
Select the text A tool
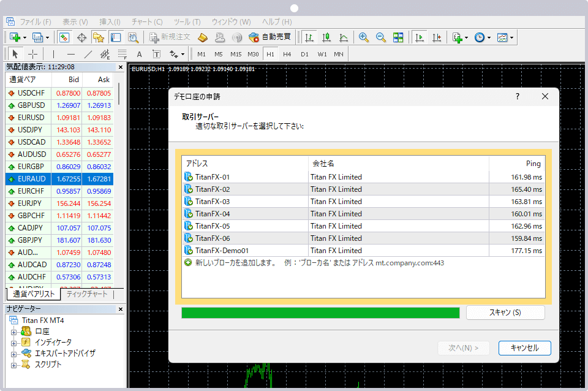coord(139,54)
